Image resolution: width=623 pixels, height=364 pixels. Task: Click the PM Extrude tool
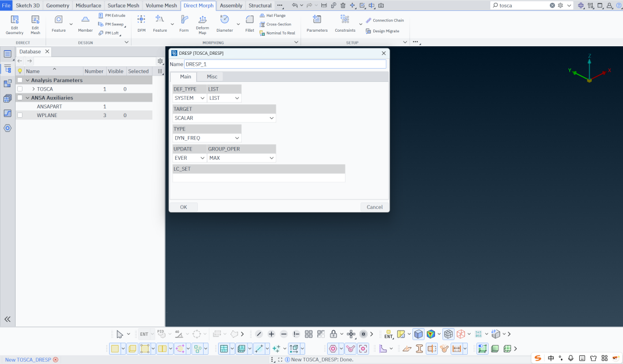112,16
